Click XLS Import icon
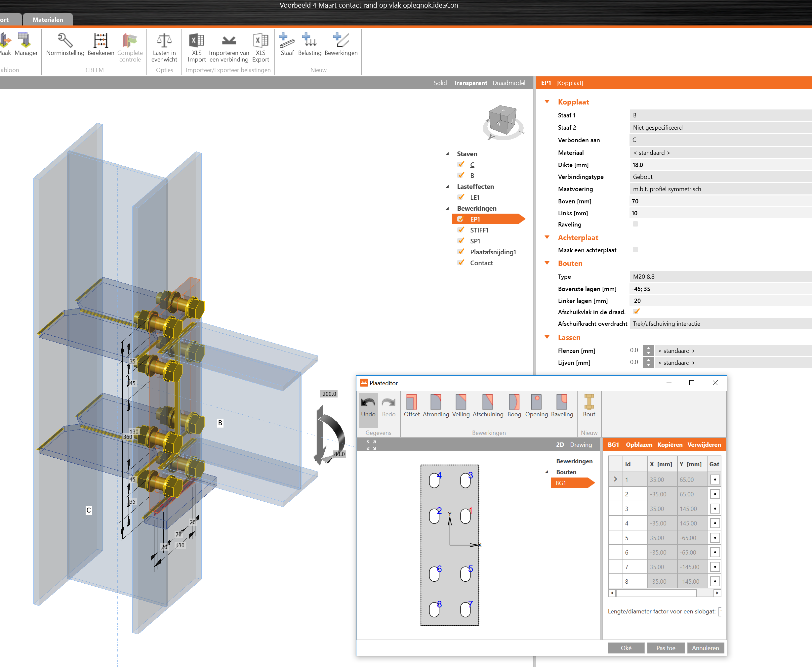This screenshot has width=812, height=667. coord(197,41)
